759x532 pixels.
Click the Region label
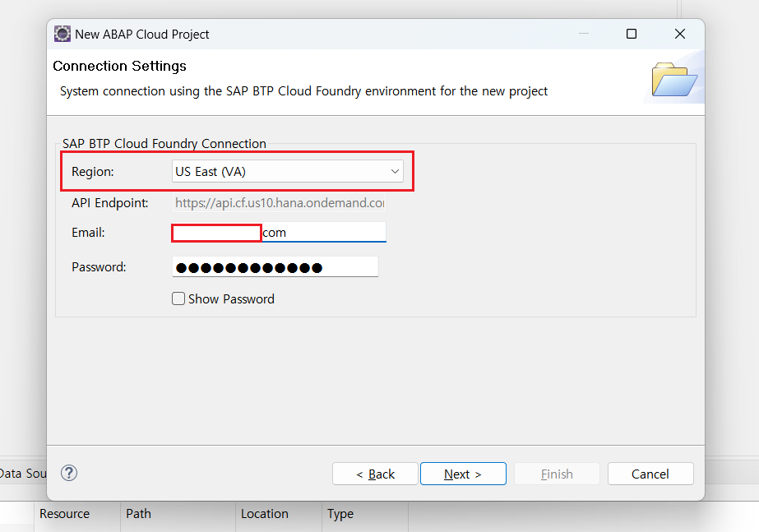tap(92, 172)
